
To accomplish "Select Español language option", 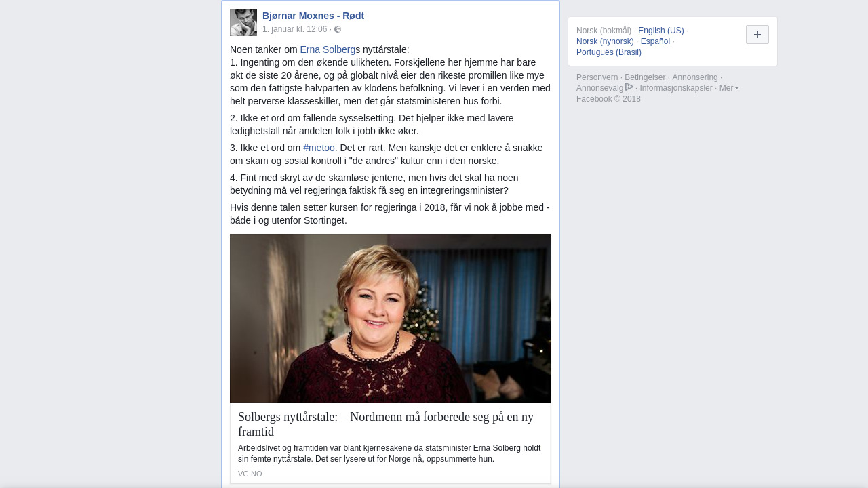I will pyautogui.click(x=655, y=41).
